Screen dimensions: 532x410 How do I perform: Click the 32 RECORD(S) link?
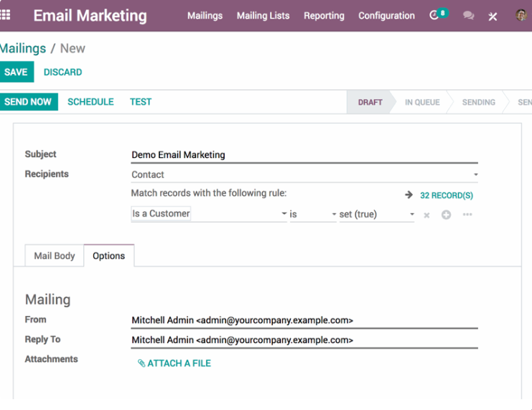(446, 195)
